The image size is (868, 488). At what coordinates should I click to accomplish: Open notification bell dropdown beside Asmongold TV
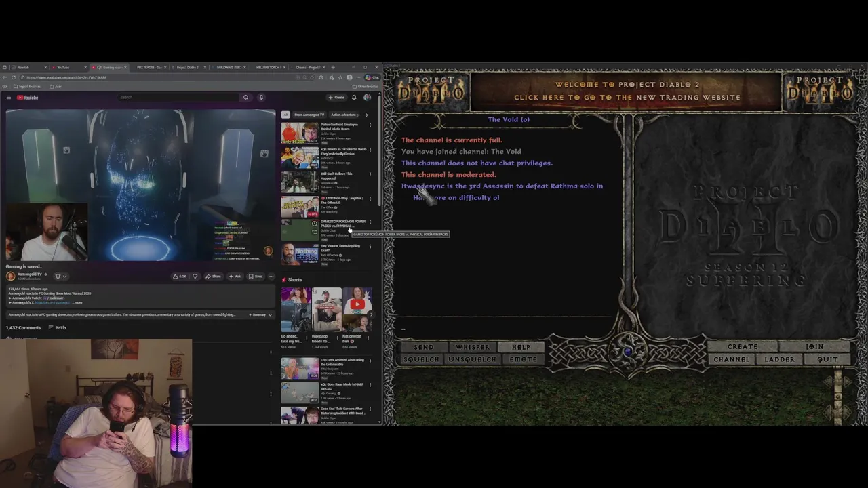(61, 276)
